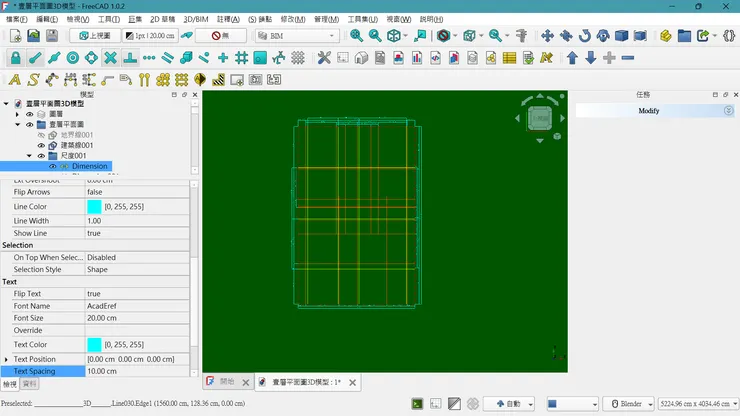The height and width of the screenshot is (416, 740).
Task: Click the blue up arrow icon
Action: point(572,57)
